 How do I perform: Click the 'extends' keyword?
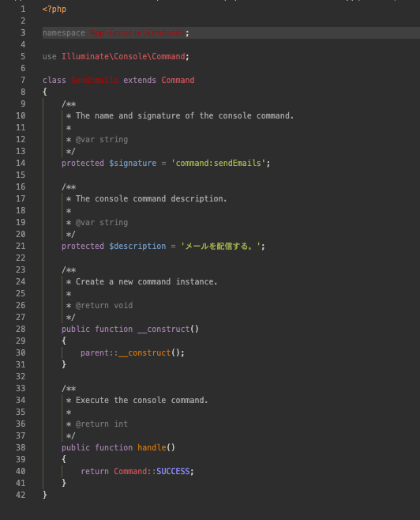coord(140,81)
